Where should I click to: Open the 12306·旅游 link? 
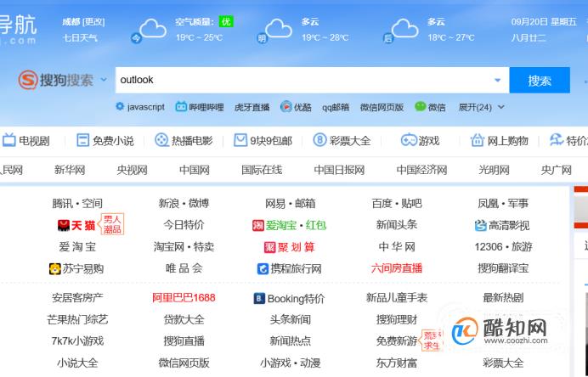503,246
